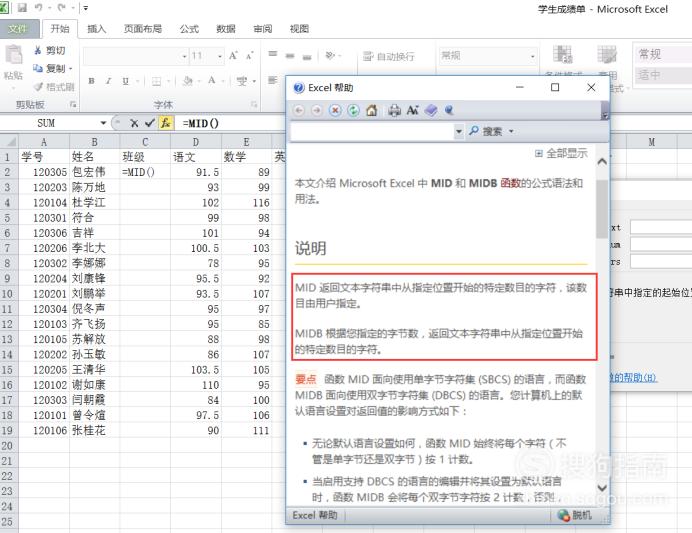Click the red 函数 link in Help text
This screenshot has height=533, width=692.
510,183
